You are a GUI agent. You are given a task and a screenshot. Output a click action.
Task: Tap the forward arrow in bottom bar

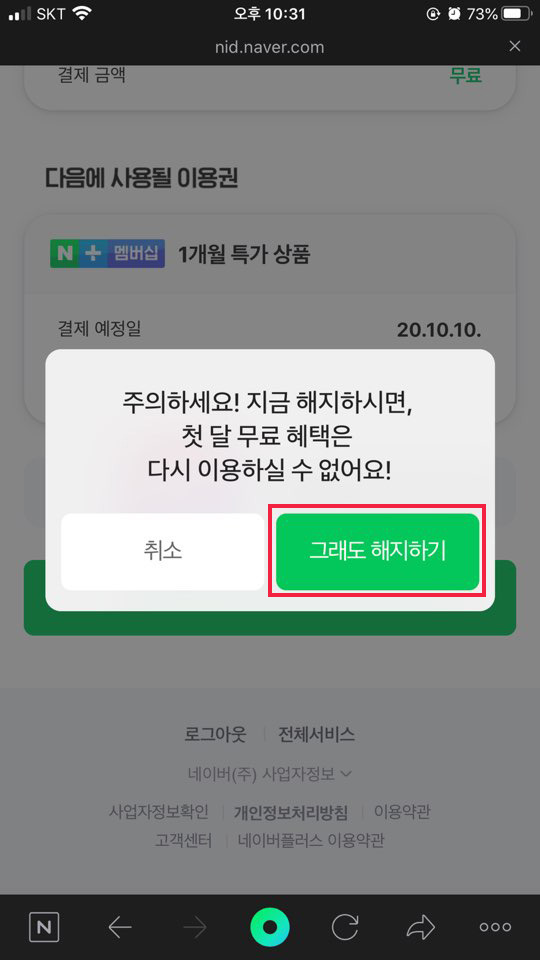coord(195,928)
